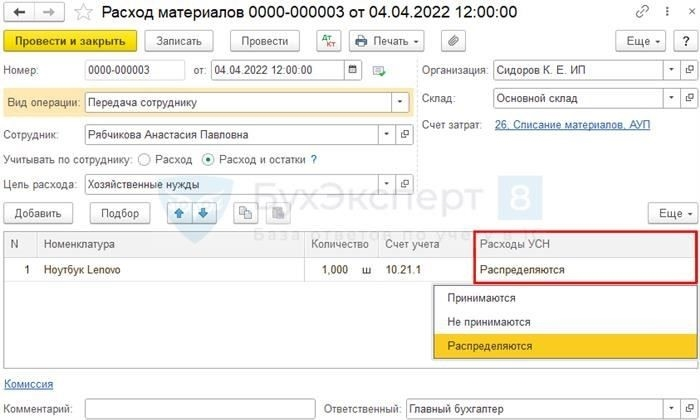
Task: Expand Вид операции dropdown
Action: click(400, 102)
